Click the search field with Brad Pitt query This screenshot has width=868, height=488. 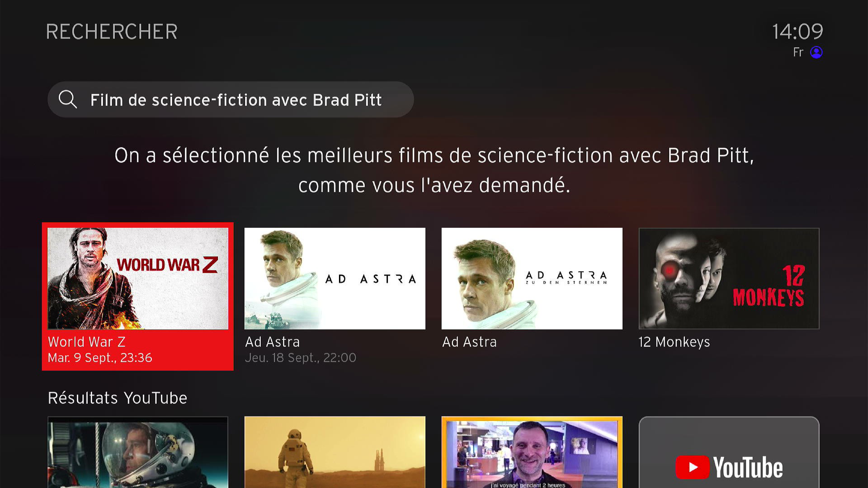pyautogui.click(x=231, y=99)
